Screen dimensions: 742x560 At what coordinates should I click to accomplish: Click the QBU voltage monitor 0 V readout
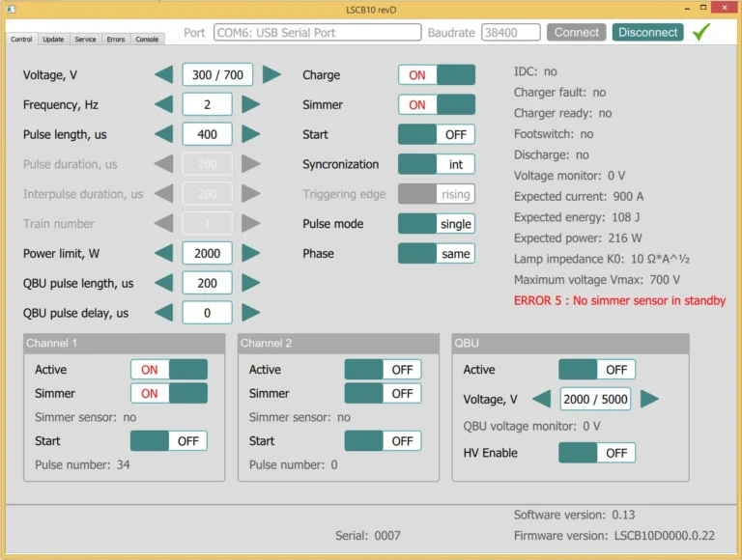[532, 427]
